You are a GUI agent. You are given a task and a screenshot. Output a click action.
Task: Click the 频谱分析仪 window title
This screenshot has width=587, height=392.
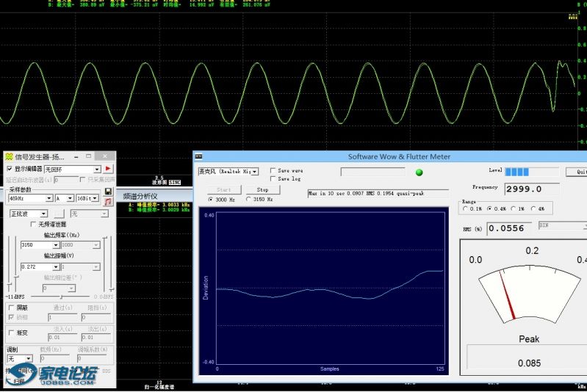pyautogui.click(x=140, y=196)
